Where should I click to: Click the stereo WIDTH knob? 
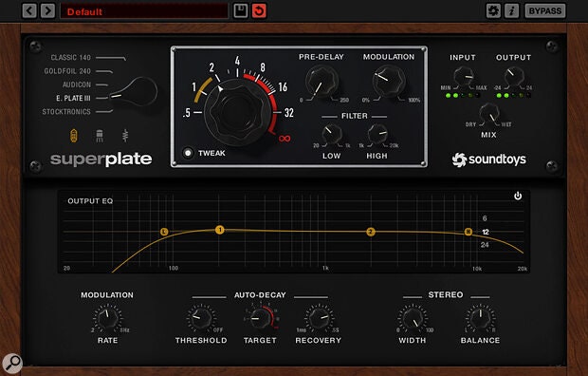coord(413,318)
